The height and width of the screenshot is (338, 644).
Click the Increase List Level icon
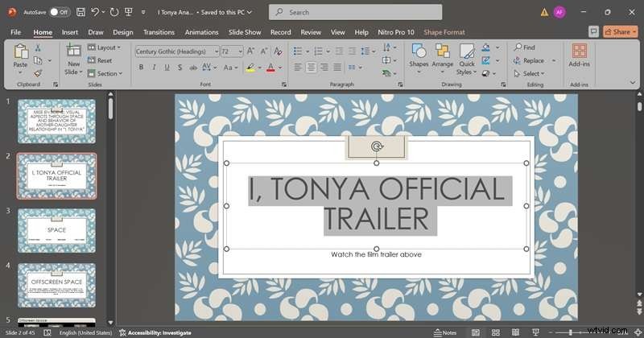point(352,52)
